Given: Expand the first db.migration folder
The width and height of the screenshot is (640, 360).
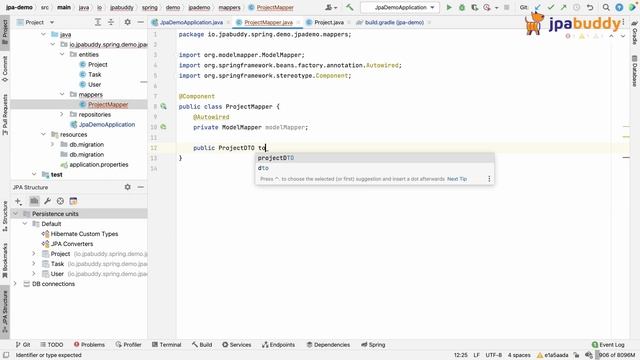Looking at the screenshot, I should coord(53,144).
